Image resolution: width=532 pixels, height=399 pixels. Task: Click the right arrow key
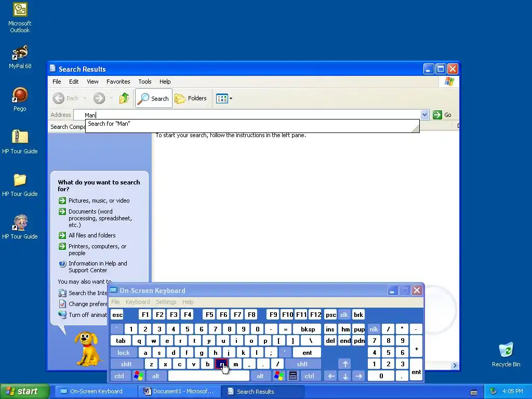point(359,376)
